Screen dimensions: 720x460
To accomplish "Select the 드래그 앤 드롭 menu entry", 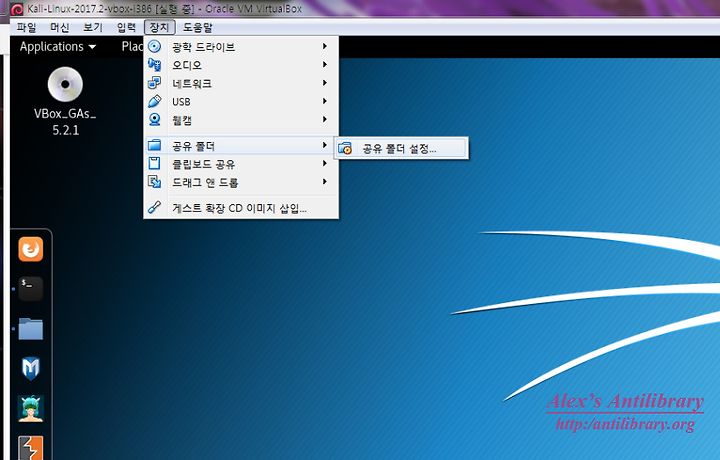I will pos(242,182).
